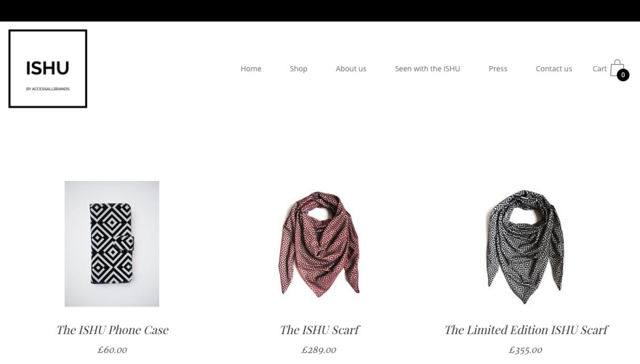The image size is (640, 364).
Task: Open Seen with the ISHU page
Action: point(428,68)
